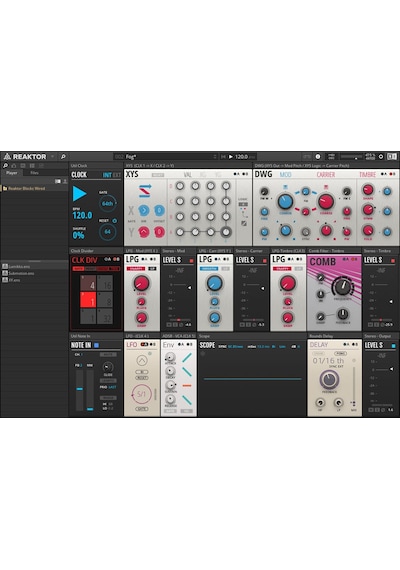Screen dimensions: 400x570
Task: Click the blue Level knob on LPG Carrier block
Action: click(215, 283)
